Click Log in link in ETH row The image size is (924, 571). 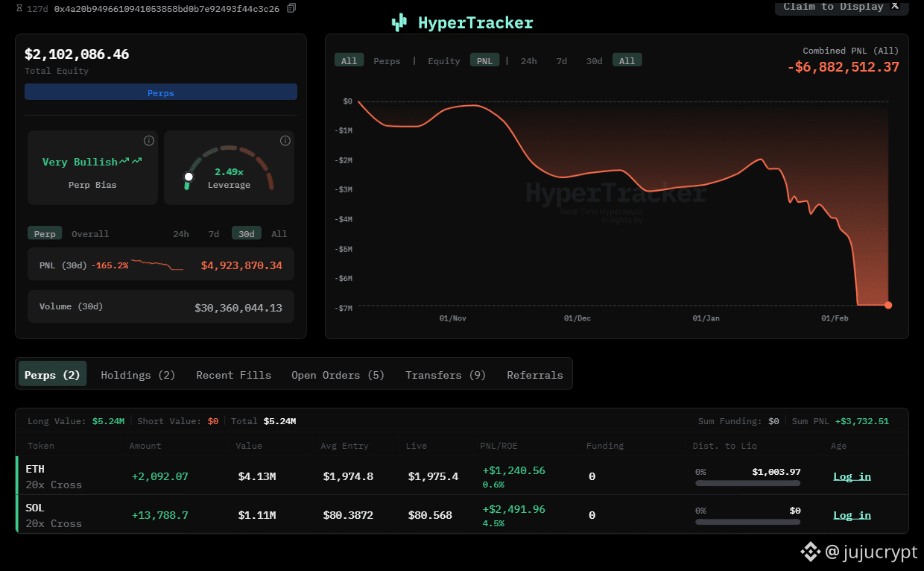coord(852,476)
